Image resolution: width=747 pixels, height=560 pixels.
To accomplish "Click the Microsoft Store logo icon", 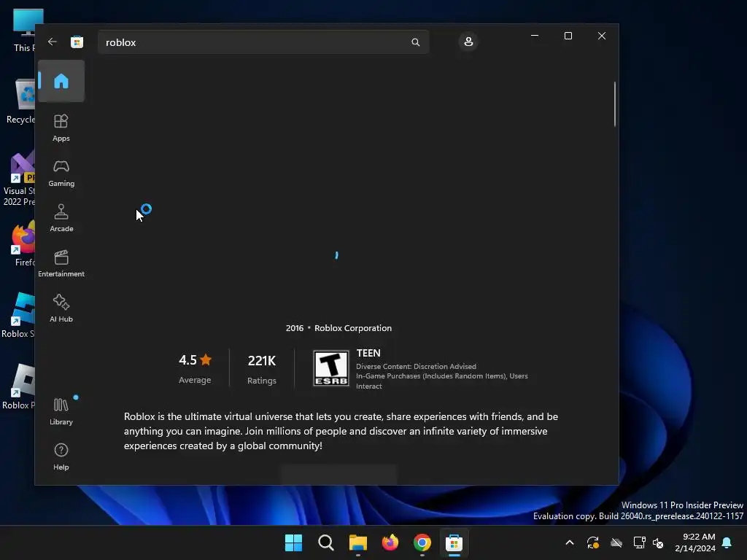I will coord(77,42).
